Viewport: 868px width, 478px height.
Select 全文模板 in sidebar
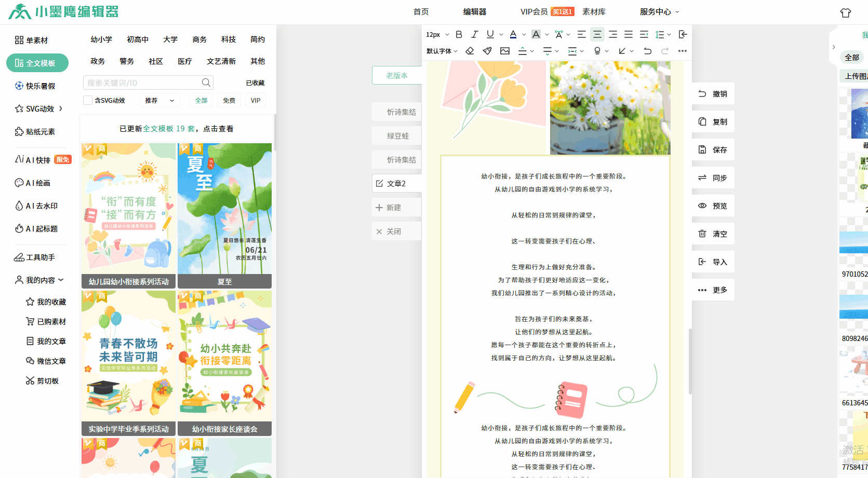click(x=37, y=63)
